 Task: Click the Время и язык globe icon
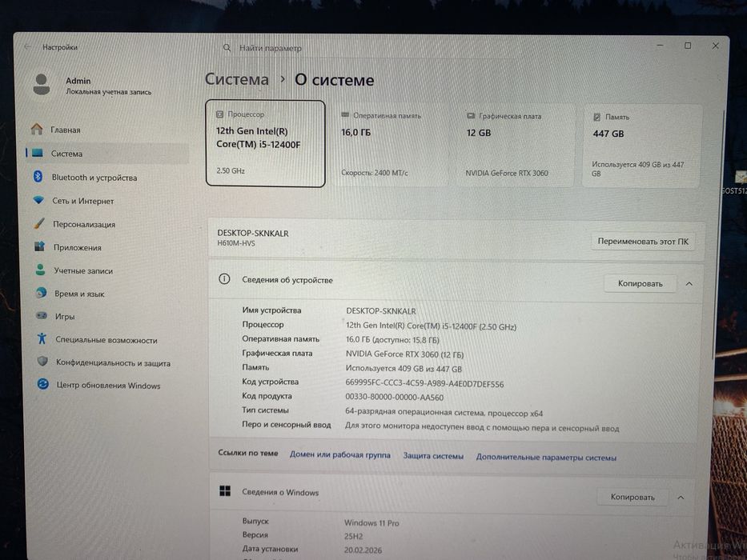(41, 293)
